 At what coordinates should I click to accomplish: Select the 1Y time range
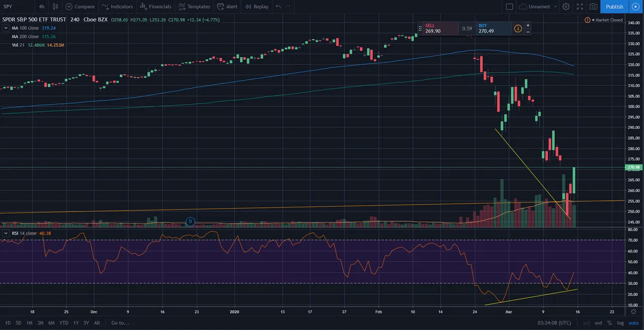[x=76, y=323]
